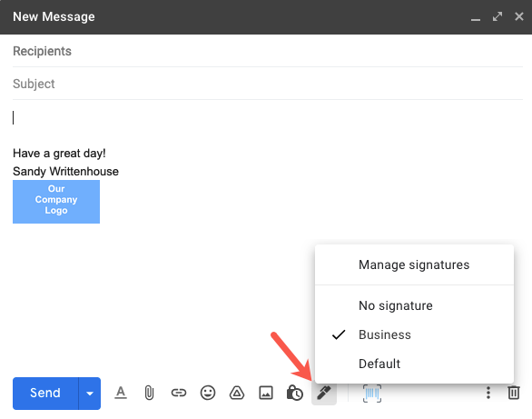Open more options three-dot menu
This screenshot has width=532, height=419.
(x=488, y=393)
